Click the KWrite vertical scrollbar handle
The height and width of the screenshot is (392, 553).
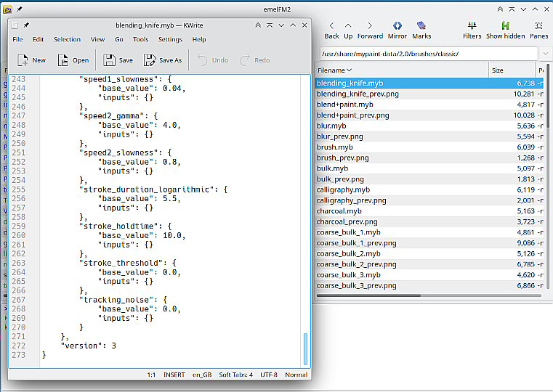305,351
